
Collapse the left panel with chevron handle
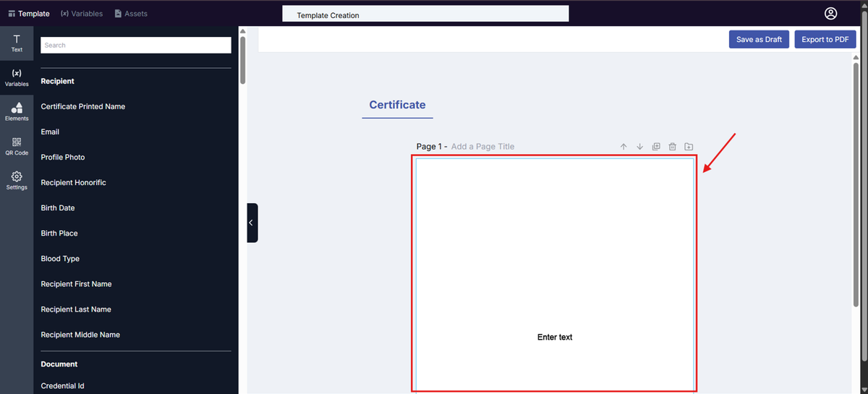click(x=252, y=223)
